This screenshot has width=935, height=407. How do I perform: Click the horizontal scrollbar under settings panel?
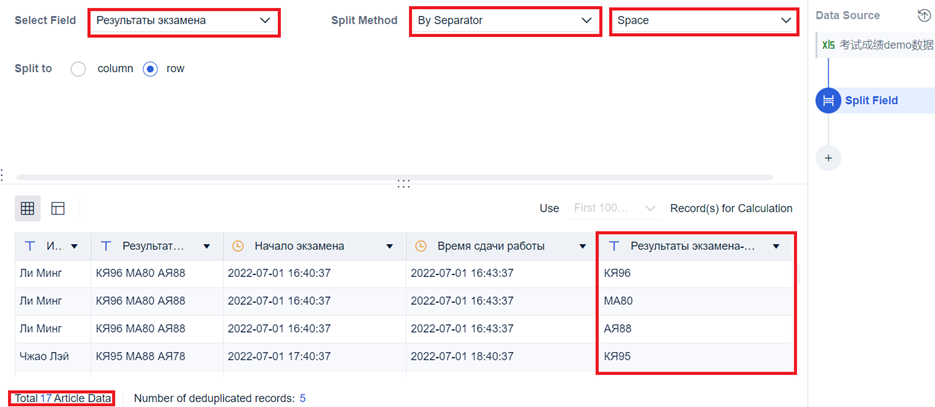(394, 177)
